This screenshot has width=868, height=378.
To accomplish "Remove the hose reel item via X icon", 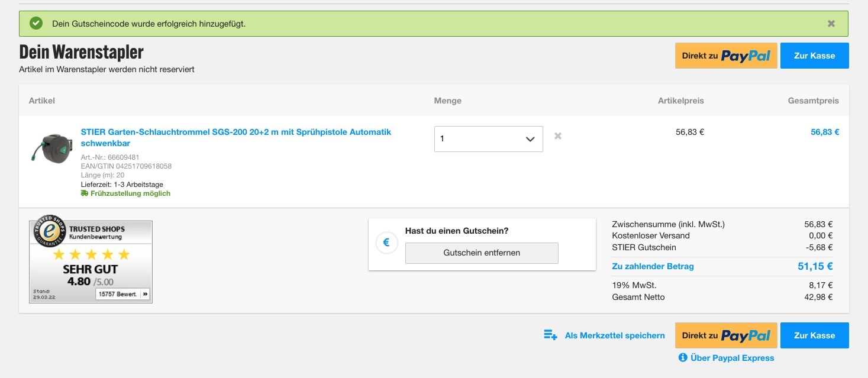I will (557, 136).
